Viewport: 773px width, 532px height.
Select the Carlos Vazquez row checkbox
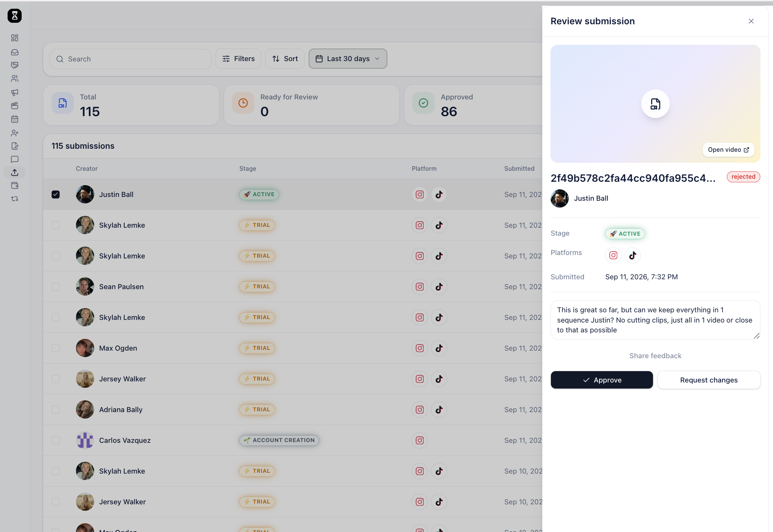tap(56, 440)
